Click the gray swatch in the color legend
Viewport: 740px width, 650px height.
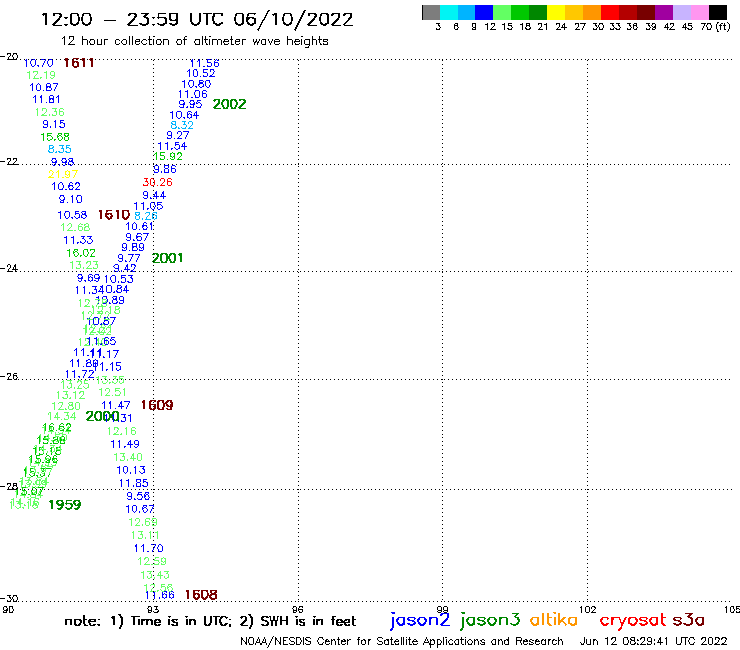[x=431, y=12]
